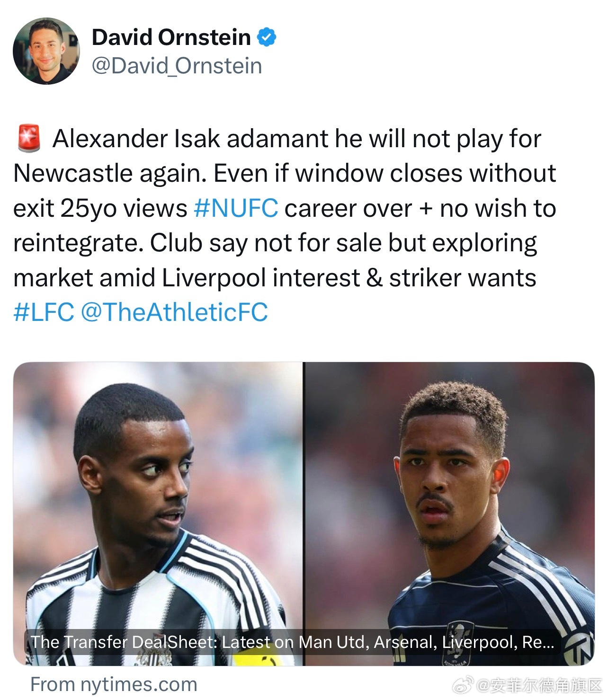Open David Ornstein's profile picture
The height and width of the screenshot is (700, 608).
point(46,51)
